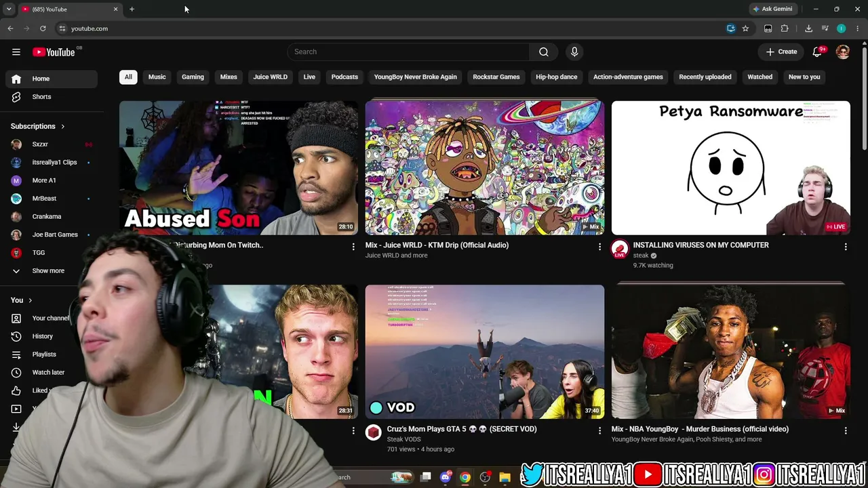Viewport: 868px width, 488px height.
Task: Open the MrBeast channel
Action: pyautogui.click(x=52, y=199)
